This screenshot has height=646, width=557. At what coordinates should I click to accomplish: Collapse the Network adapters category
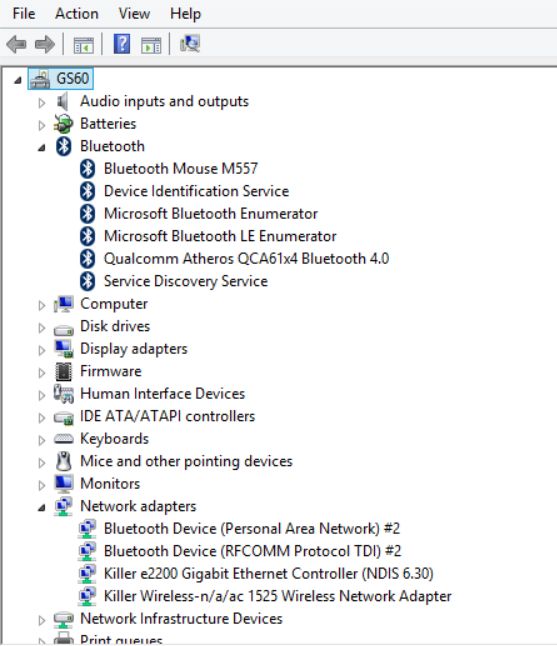click(x=42, y=508)
